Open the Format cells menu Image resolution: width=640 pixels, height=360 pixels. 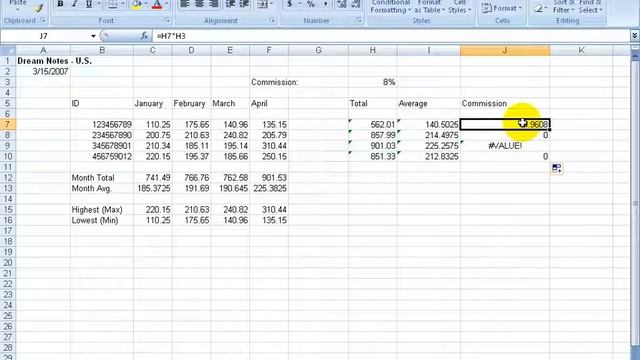(502, 8)
